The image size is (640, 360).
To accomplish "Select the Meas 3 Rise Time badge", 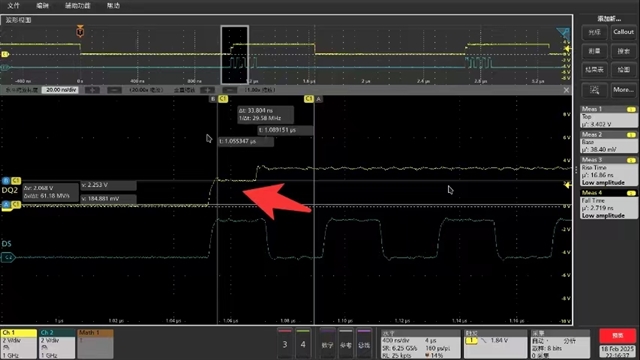I will (x=609, y=171).
